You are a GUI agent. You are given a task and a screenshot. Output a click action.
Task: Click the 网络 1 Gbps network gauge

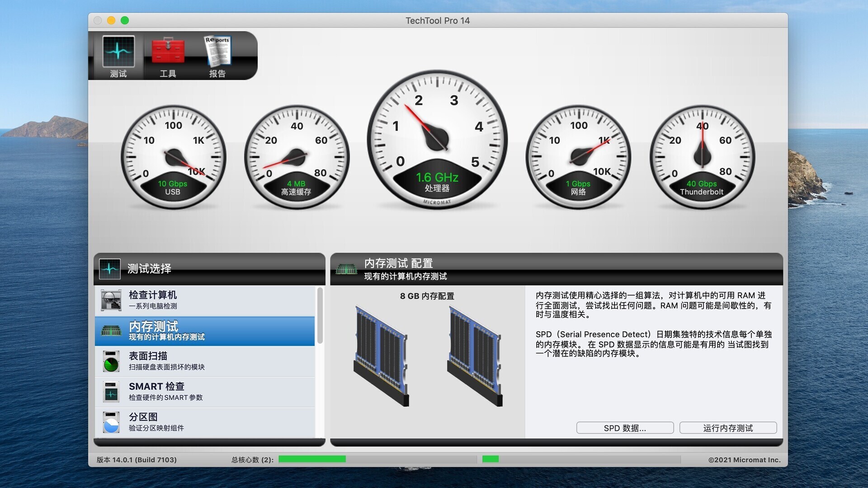coord(578,157)
